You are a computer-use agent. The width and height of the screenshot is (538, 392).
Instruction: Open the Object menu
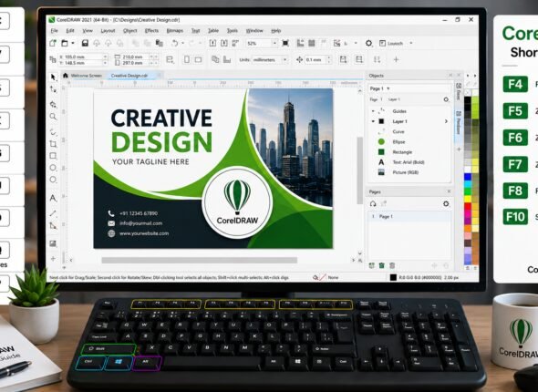coord(130,30)
